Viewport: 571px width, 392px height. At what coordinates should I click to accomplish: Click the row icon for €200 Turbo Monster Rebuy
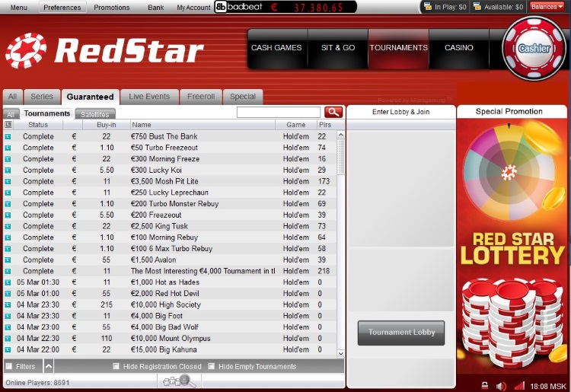click(8, 204)
